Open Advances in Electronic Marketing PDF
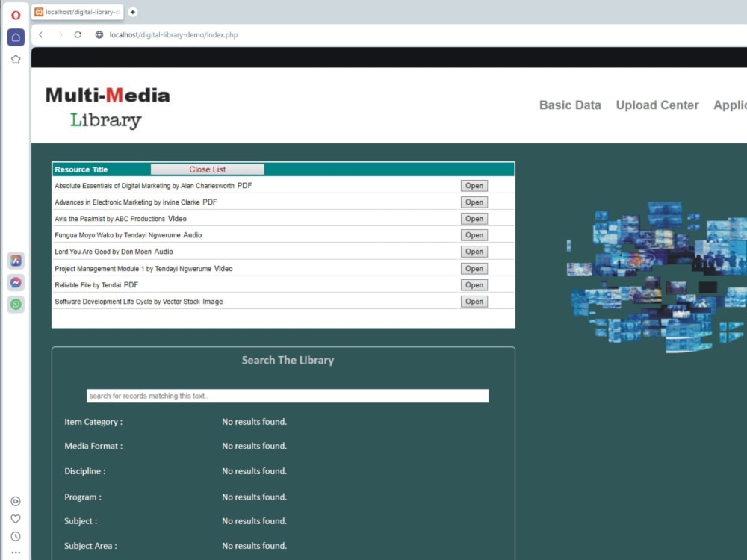The width and height of the screenshot is (747, 560). (x=474, y=202)
